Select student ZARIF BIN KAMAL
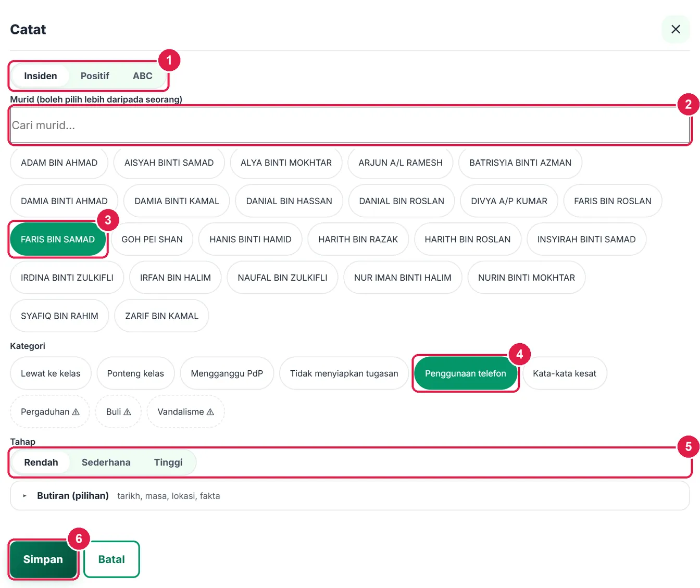 click(x=161, y=316)
